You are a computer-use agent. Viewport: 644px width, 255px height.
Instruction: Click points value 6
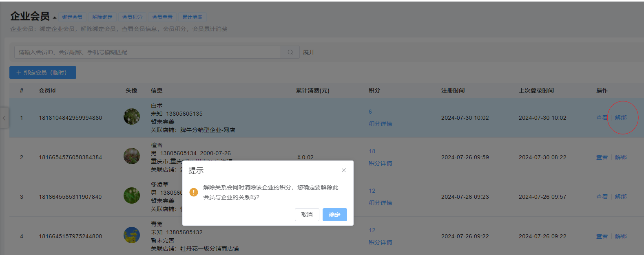[370, 112]
